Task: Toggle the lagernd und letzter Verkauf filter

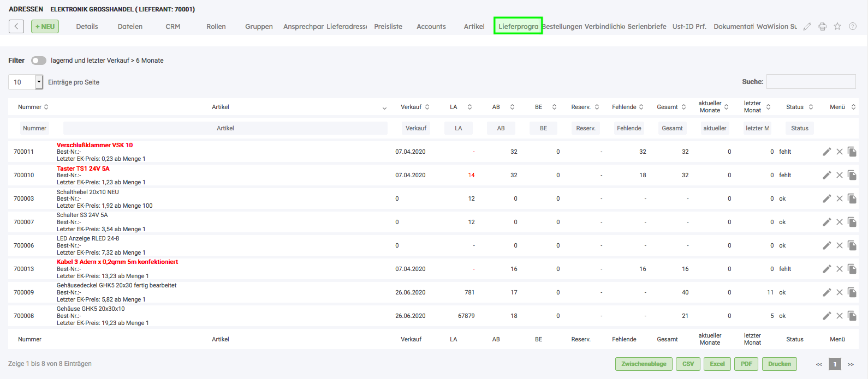Action: [38, 61]
